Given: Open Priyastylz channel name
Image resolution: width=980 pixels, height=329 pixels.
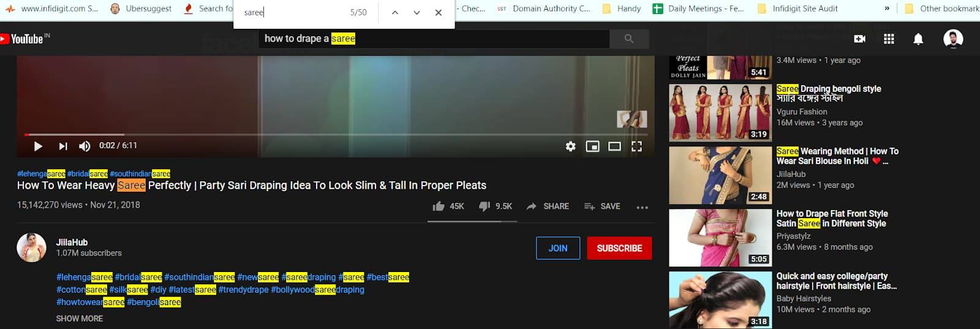Looking at the screenshot, I should click(x=794, y=236).
